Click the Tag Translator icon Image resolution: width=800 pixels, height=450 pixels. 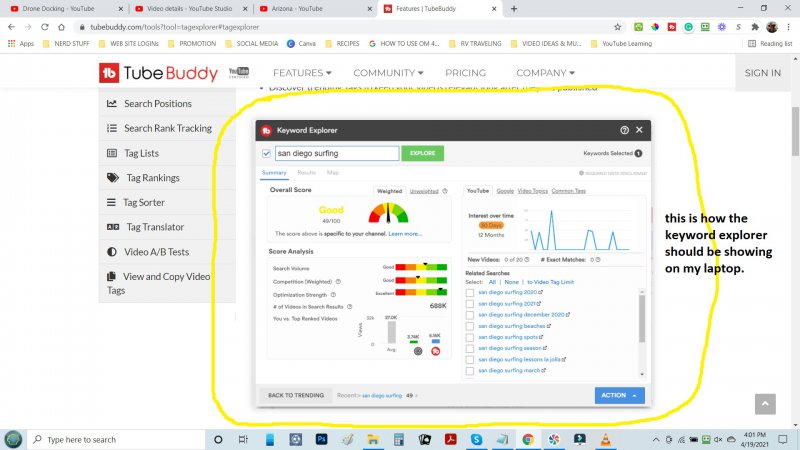tap(112, 227)
